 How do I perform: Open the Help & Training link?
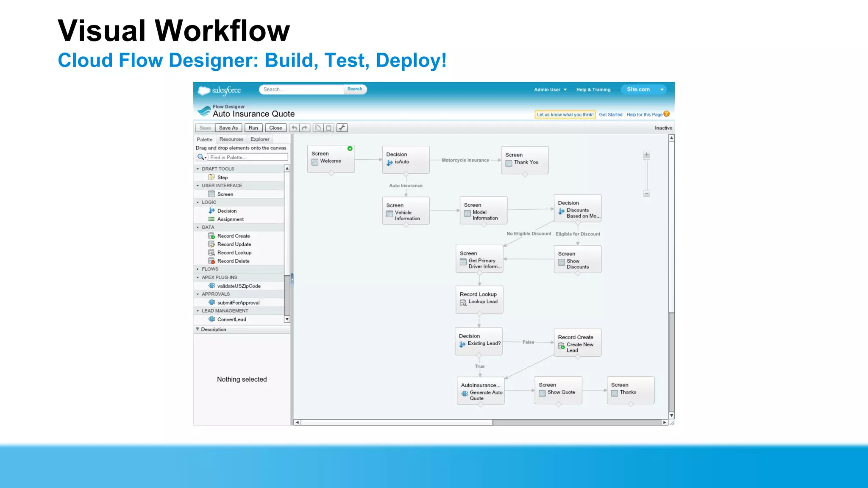593,90
